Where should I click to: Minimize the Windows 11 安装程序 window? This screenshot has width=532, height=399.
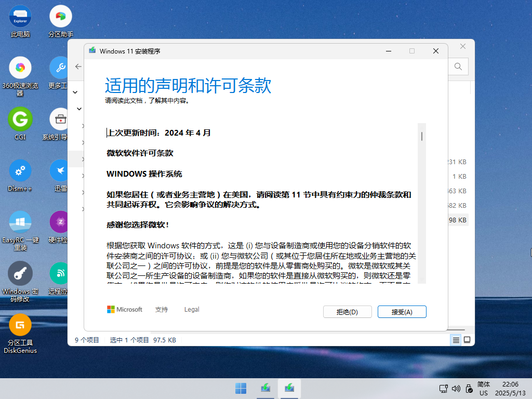389,51
